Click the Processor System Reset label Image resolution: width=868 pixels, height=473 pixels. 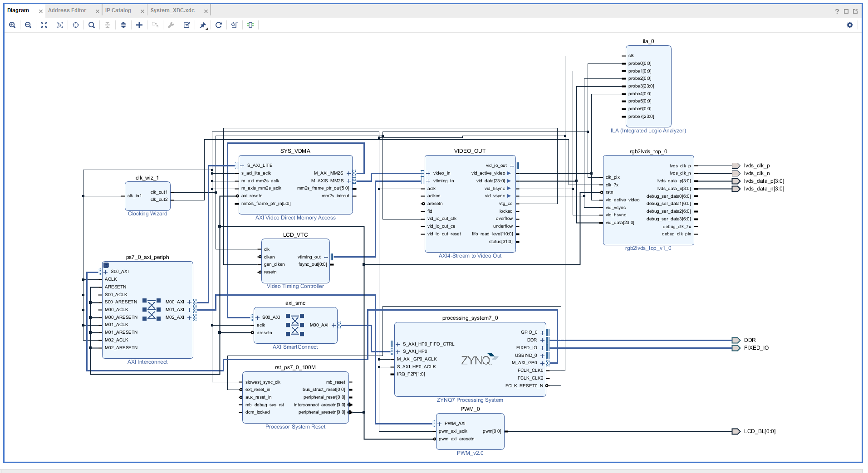(x=295, y=427)
